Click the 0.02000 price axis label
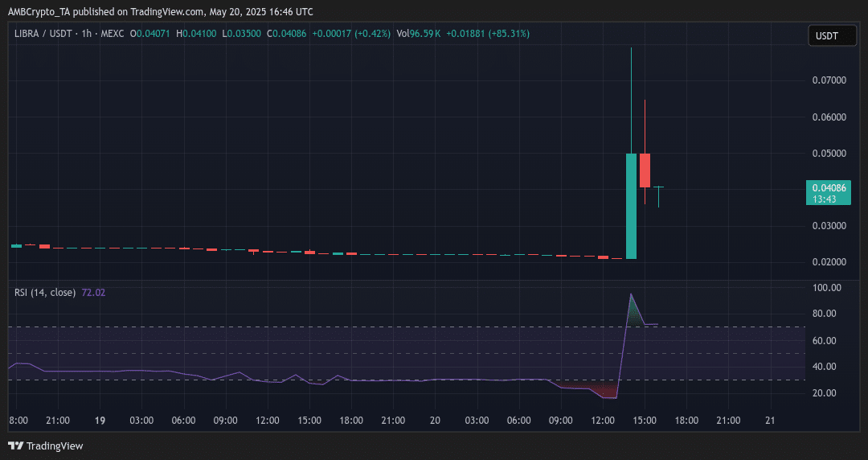Image resolution: width=868 pixels, height=460 pixels. (829, 261)
